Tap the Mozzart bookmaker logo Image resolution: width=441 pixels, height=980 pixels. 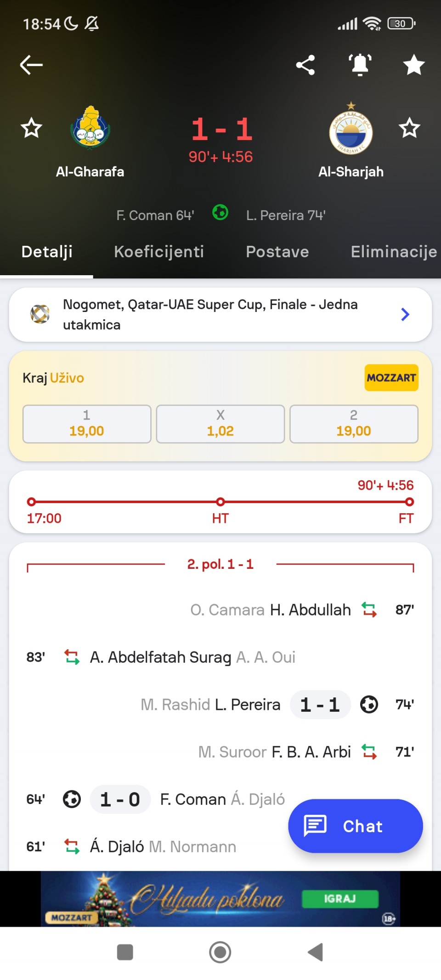391,378
